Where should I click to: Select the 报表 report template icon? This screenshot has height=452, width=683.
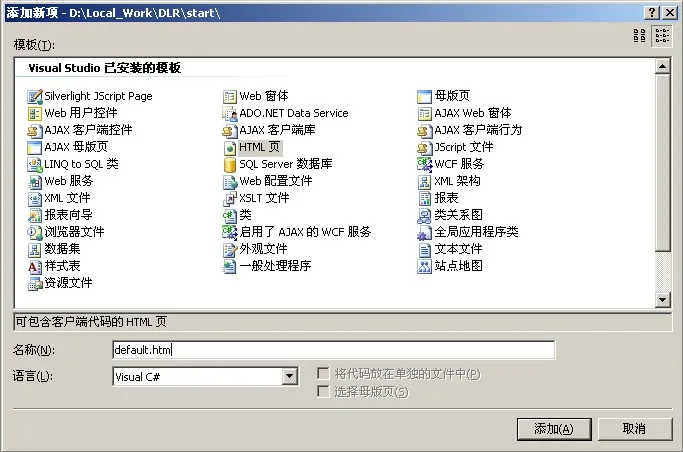(x=424, y=198)
